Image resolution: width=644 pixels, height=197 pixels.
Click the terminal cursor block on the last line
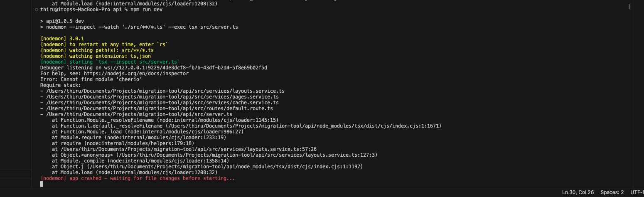tap(42, 184)
